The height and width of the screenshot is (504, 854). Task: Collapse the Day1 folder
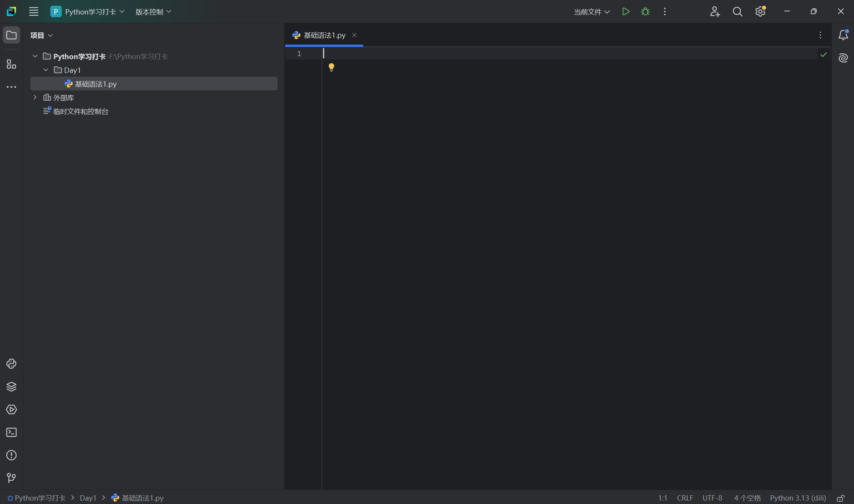point(46,70)
